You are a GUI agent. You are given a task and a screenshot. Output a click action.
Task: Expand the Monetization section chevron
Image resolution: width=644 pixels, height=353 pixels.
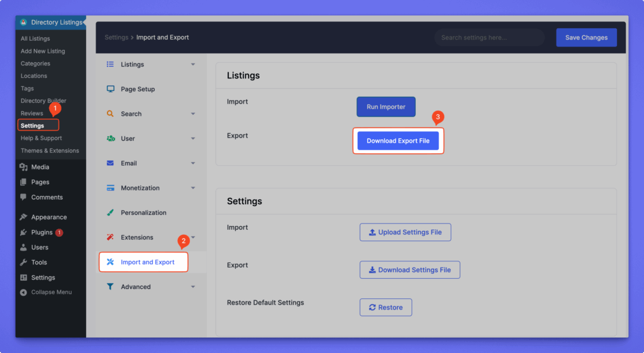point(193,188)
